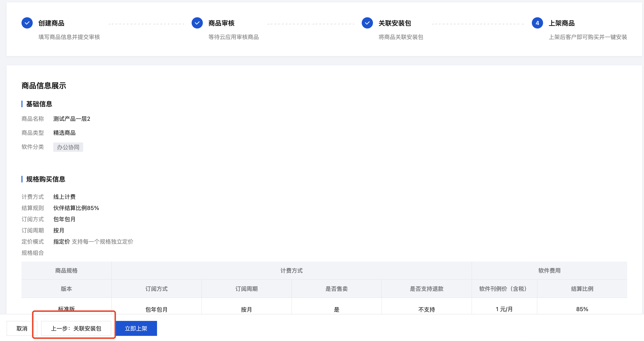
Task: Click the 创建商品 step title
Action: tap(51, 23)
